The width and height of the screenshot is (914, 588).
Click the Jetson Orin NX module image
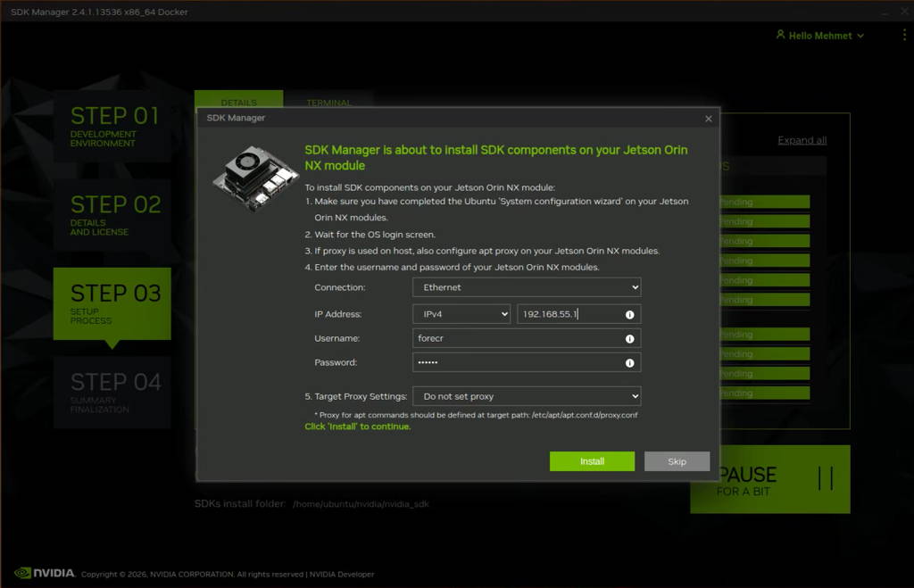[x=255, y=179]
